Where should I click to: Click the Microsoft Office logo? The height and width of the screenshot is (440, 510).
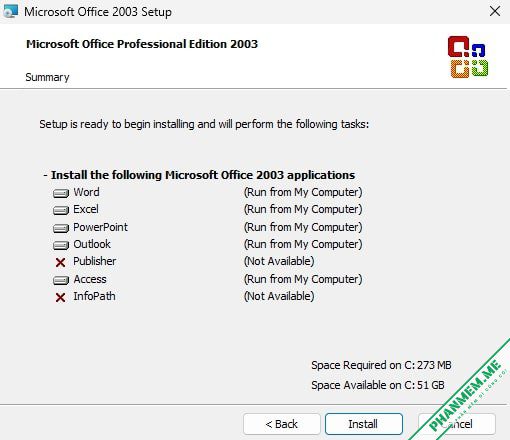click(468, 57)
